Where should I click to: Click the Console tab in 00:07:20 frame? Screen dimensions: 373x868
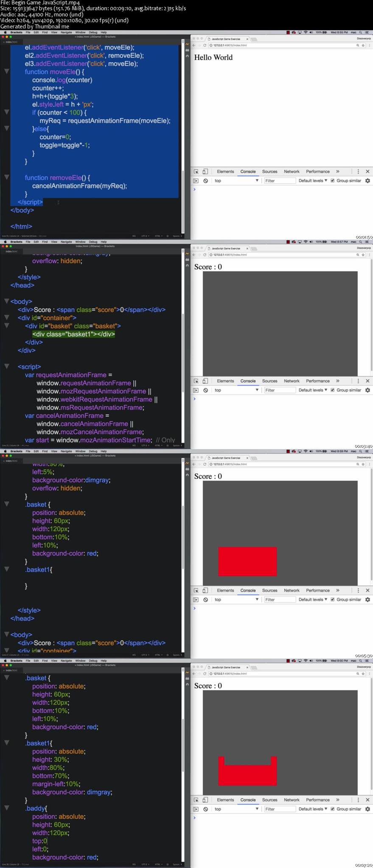click(248, 800)
